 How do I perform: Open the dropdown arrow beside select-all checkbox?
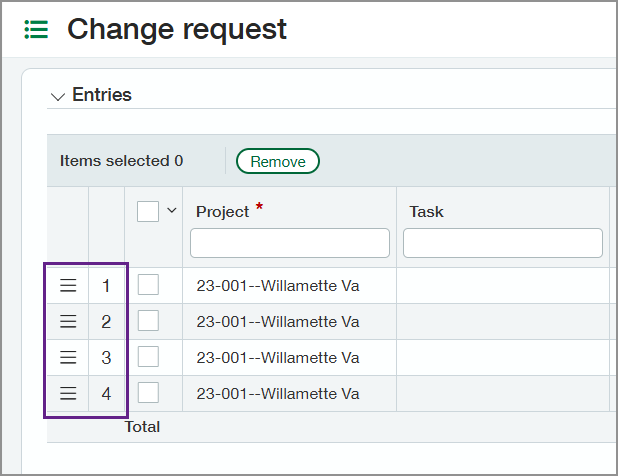171,211
